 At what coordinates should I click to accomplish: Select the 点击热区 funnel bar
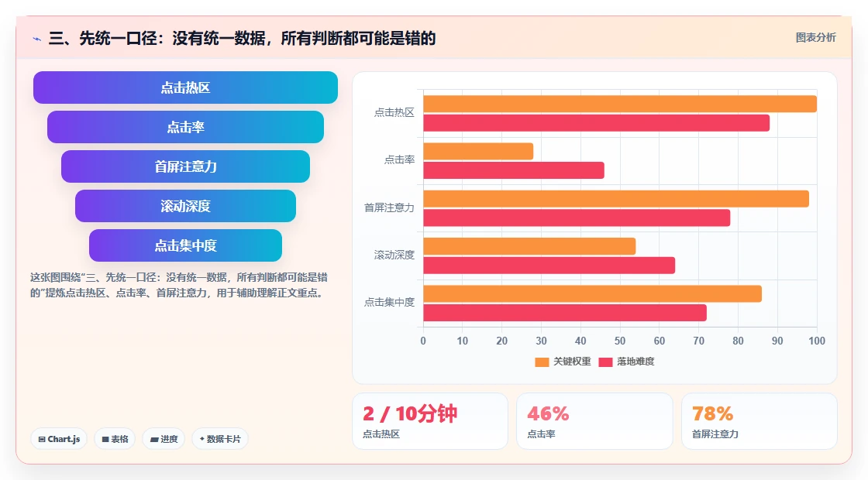[x=185, y=87]
